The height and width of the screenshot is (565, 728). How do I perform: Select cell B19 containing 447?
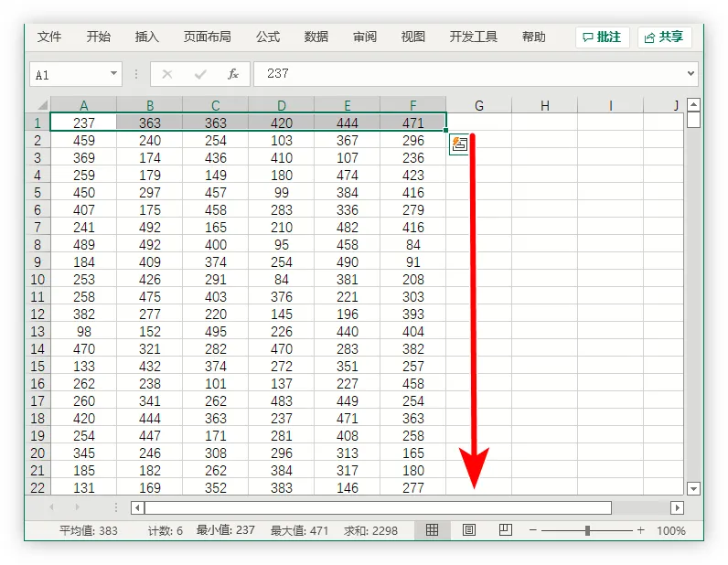(x=149, y=435)
